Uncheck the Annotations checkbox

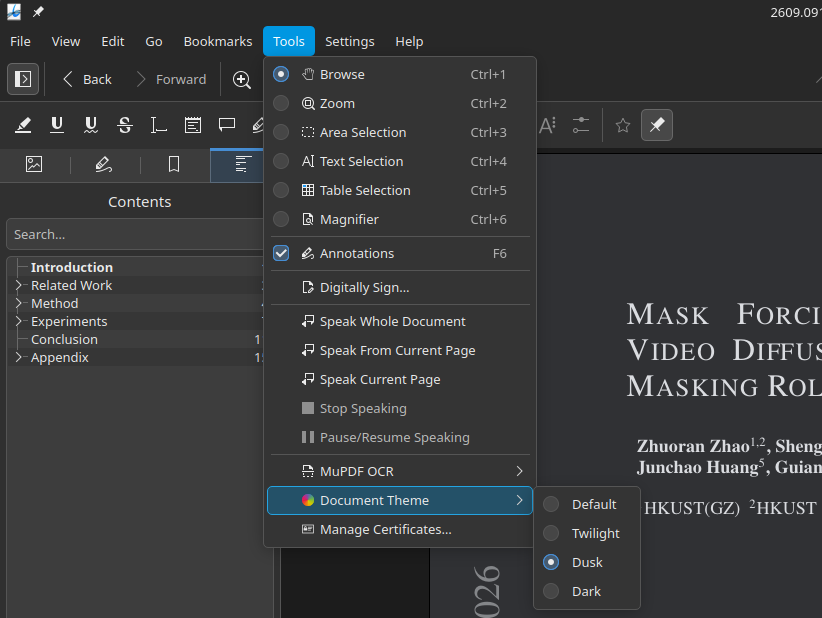pos(281,253)
